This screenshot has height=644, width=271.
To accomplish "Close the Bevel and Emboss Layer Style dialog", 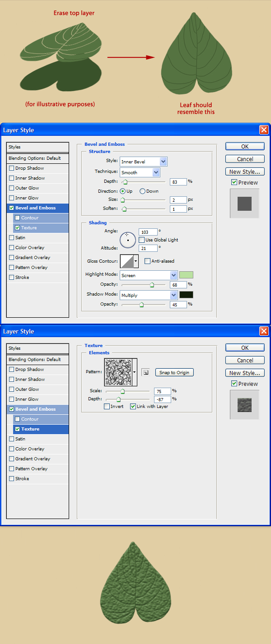I will pyautogui.click(x=264, y=130).
